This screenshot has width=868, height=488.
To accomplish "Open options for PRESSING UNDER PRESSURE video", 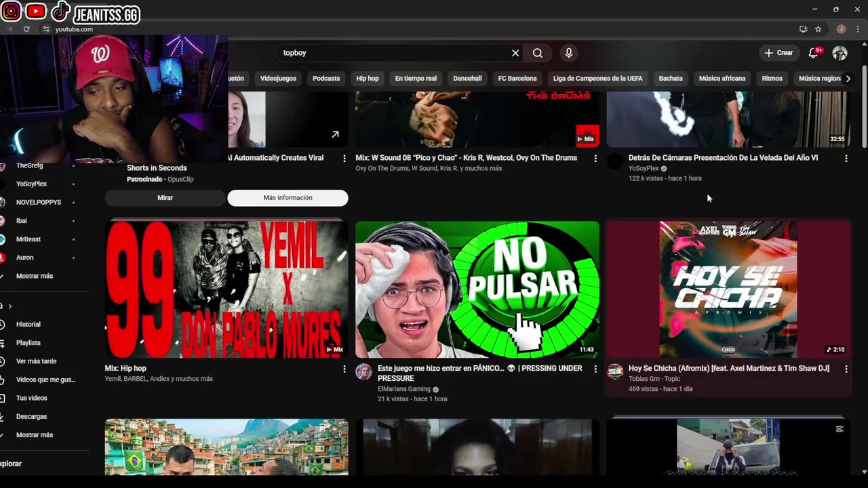I will tap(595, 369).
